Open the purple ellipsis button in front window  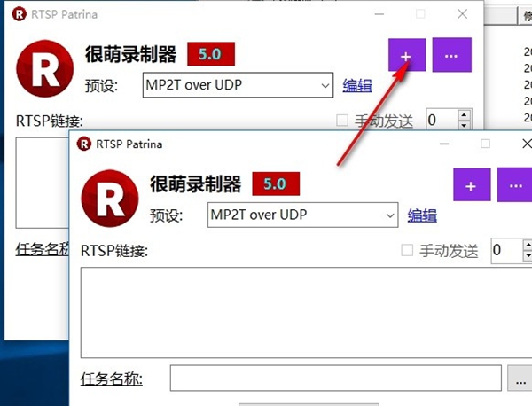pyautogui.click(x=514, y=185)
